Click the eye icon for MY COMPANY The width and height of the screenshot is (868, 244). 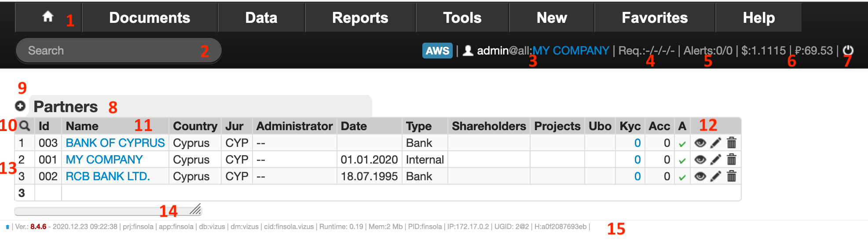tap(700, 160)
